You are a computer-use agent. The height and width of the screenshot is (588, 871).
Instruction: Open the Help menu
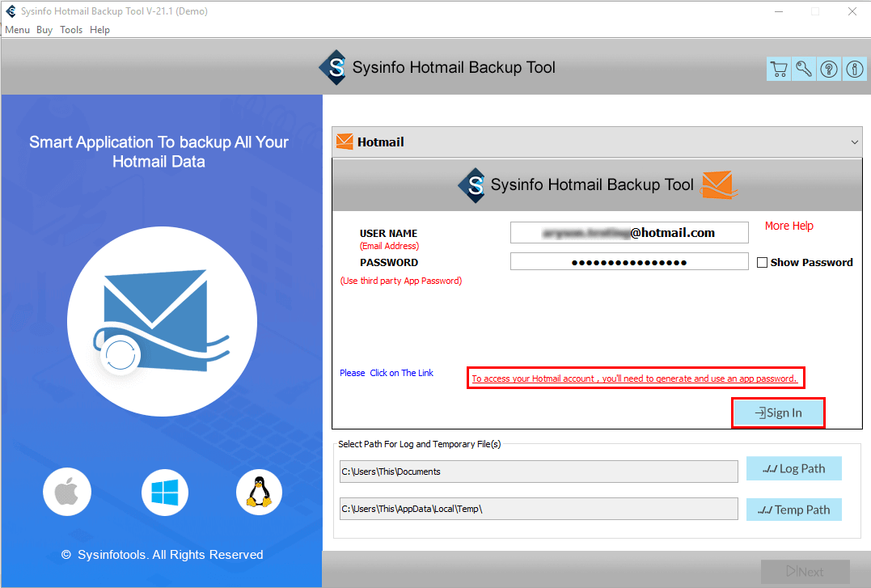pos(100,29)
